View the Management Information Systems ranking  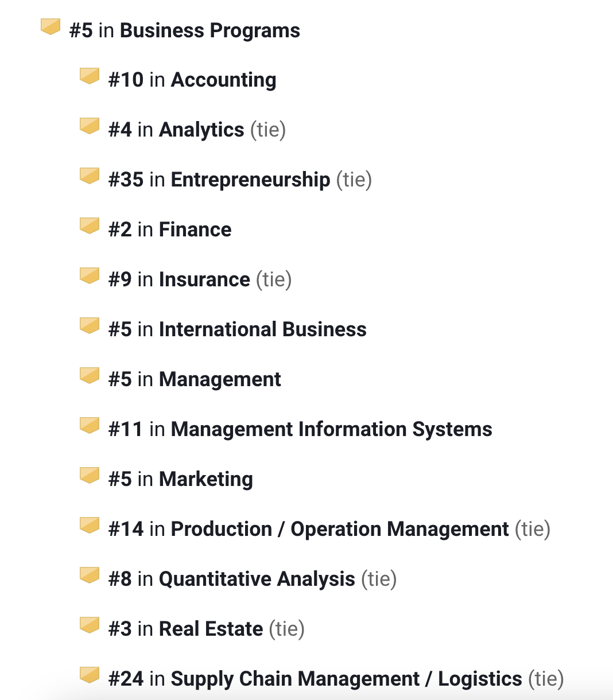point(331,429)
